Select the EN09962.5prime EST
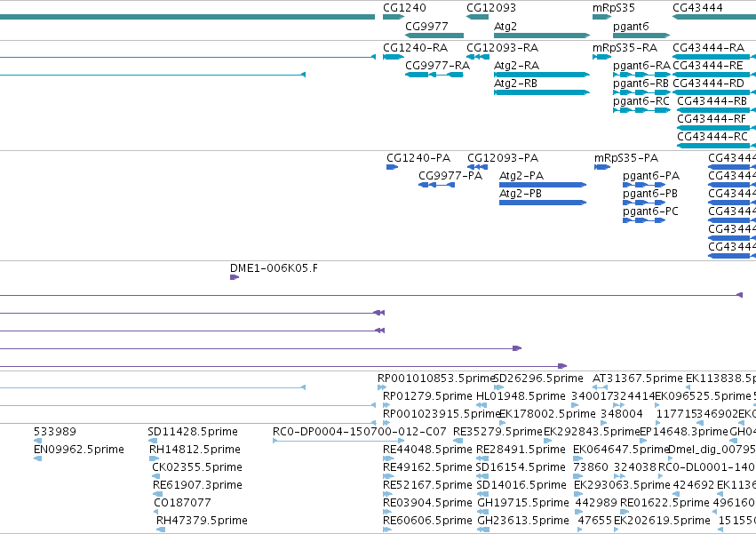The height and width of the screenshot is (534, 756). pyautogui.click(x=37, y=458)
